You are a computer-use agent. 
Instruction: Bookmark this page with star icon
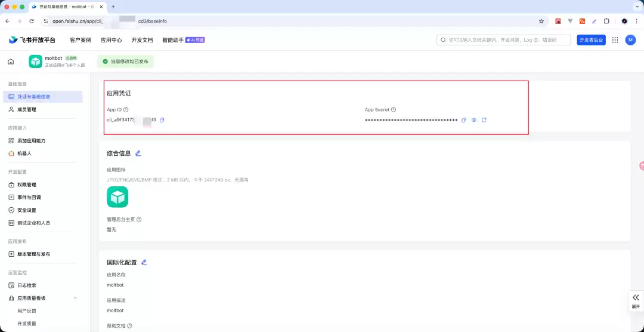(541, 21)
